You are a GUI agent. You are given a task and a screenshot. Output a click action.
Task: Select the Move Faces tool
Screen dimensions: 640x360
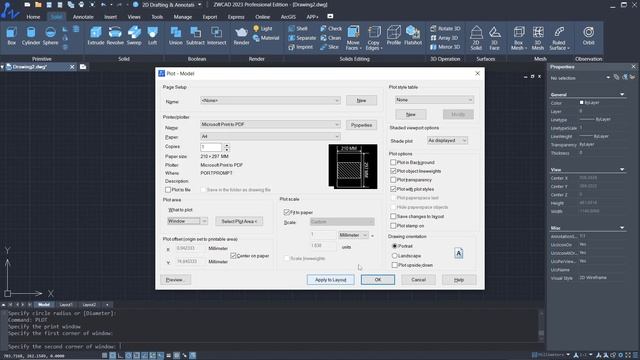pos(353,38)
